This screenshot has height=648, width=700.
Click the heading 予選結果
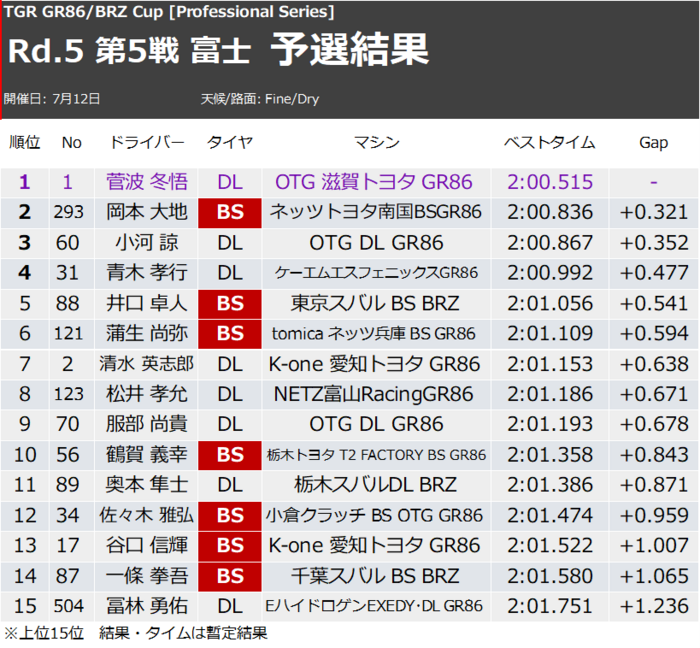[350, 50]
